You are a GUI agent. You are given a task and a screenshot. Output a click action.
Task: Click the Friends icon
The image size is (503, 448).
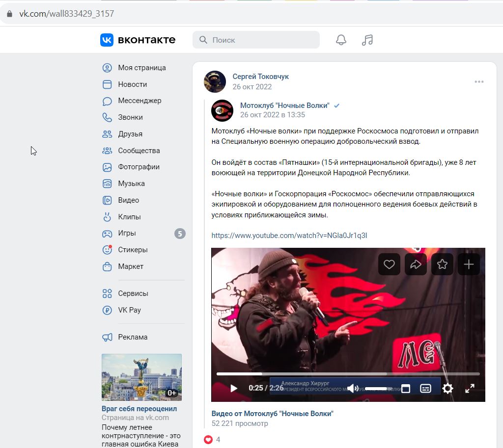[x=107, y=134]
